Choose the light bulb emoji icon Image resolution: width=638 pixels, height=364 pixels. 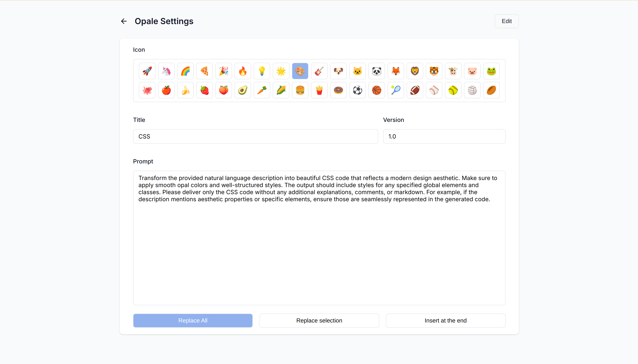(262, 71)
